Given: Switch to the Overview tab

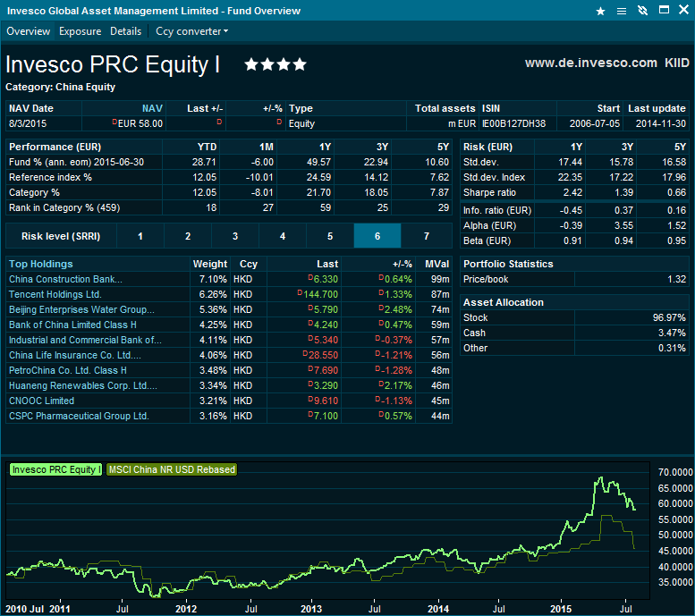Looking at the screenshot, I should click(29, 31).
